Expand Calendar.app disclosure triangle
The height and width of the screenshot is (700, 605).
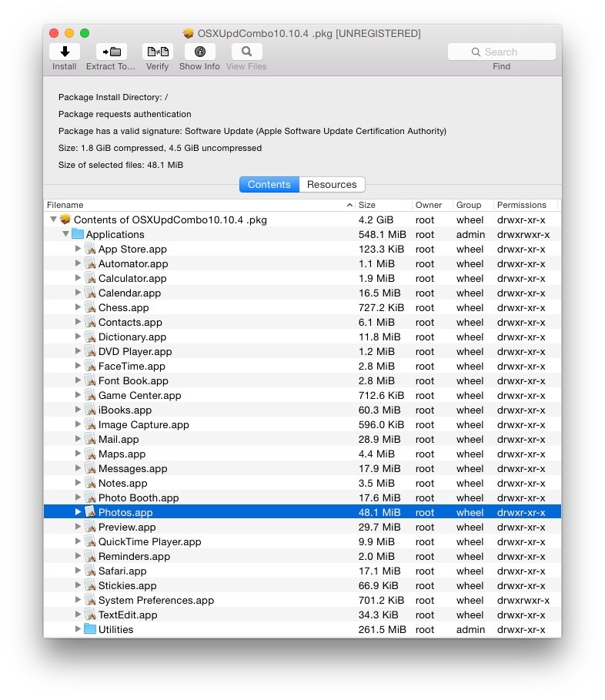pyautogui.click(x=78, y=293)
